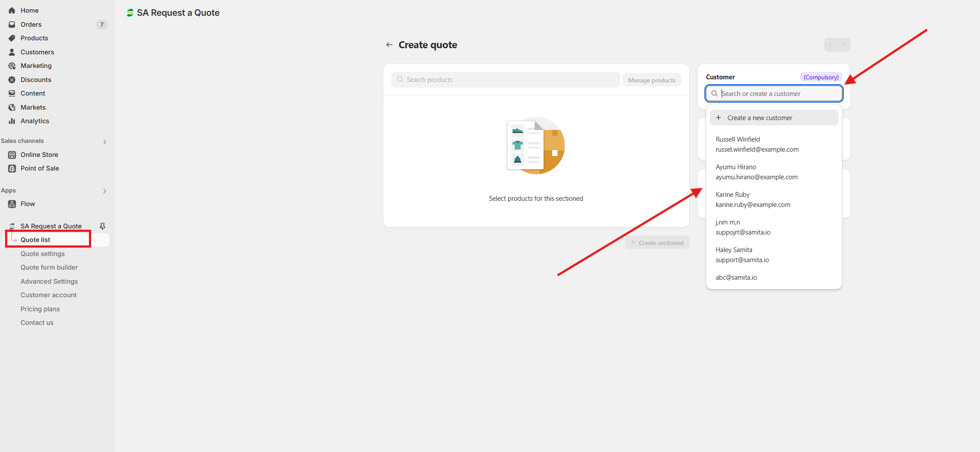Click the Marketing target icon
The image size is (980, 452).
[x=12, y=66]
